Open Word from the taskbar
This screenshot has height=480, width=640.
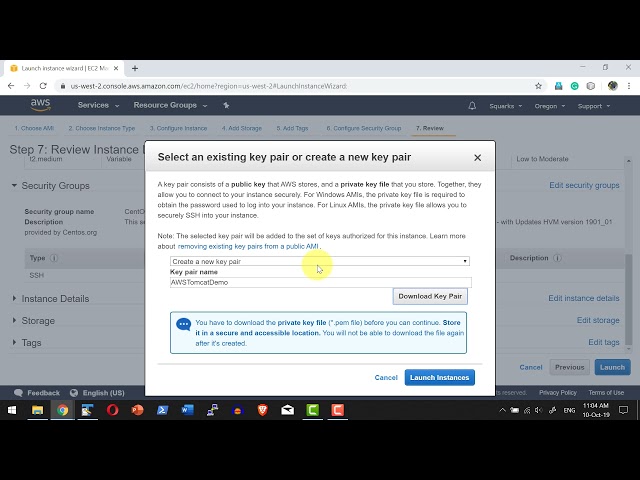tap(187, 410)
